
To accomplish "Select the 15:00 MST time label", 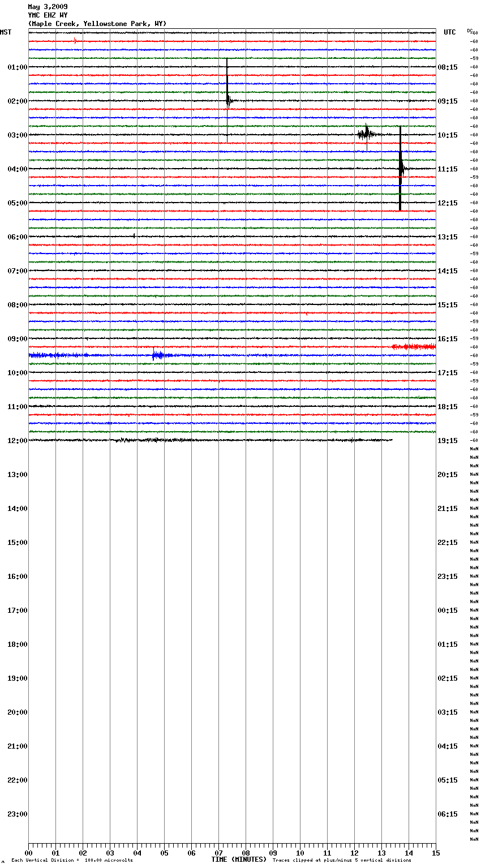I will [x=18, y=543].
